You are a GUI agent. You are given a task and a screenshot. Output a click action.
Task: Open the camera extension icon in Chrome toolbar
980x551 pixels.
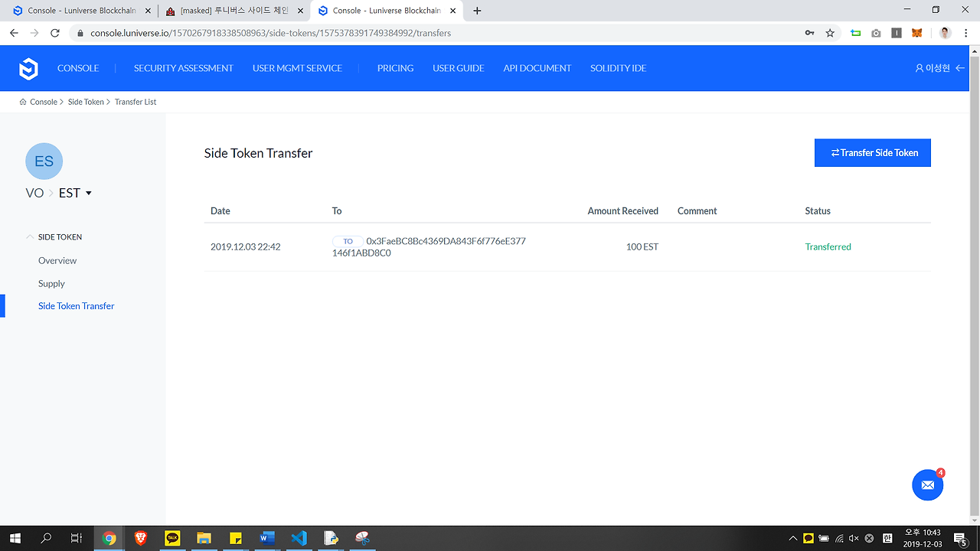pos(876,33)
